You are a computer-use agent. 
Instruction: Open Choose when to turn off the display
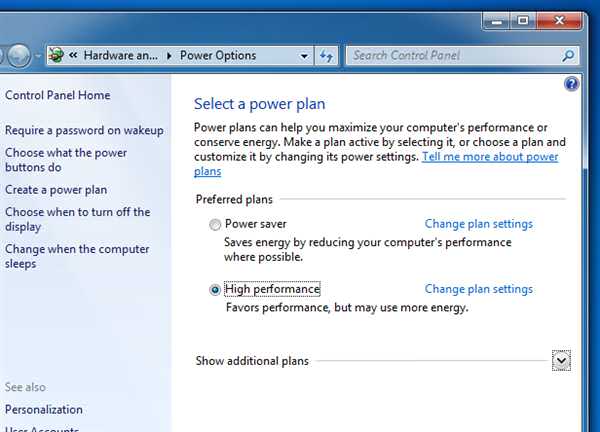tap(78, 219)
